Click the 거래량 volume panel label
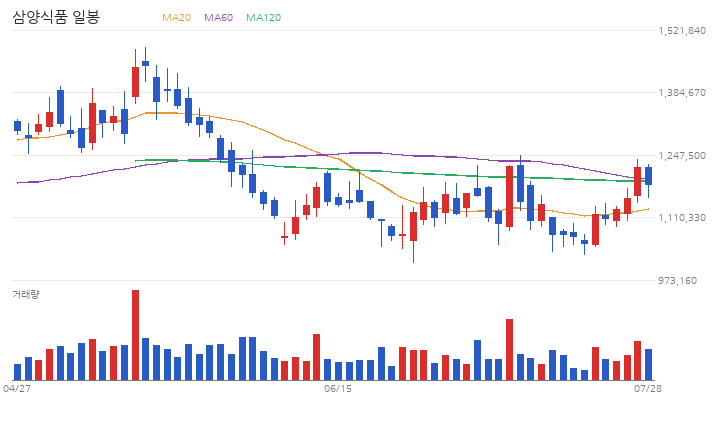The height and width of the screenshot is (440, 720). (x=26, y=294)
